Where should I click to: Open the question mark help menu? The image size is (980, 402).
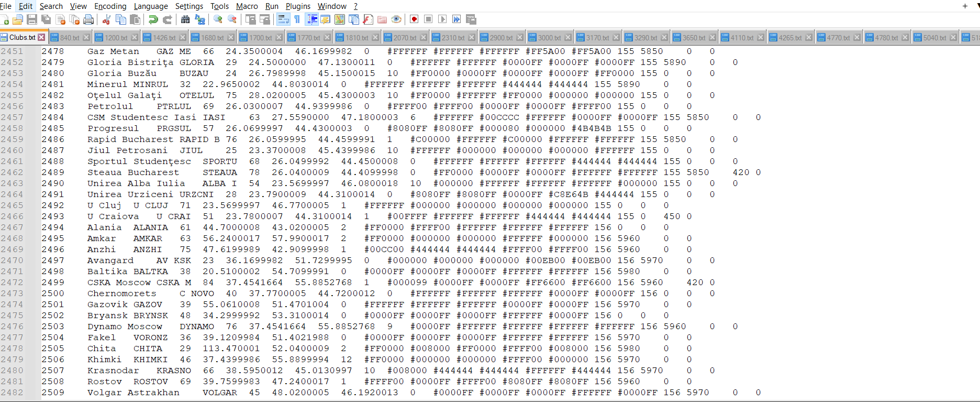pos(355,6)
